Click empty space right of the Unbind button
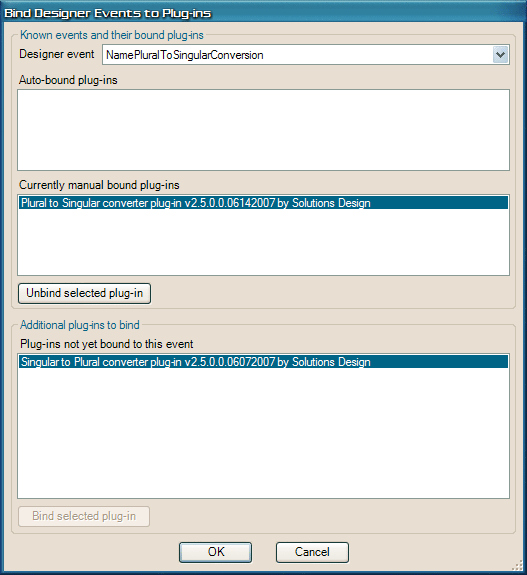527x575 pixels. click(330, 293)
